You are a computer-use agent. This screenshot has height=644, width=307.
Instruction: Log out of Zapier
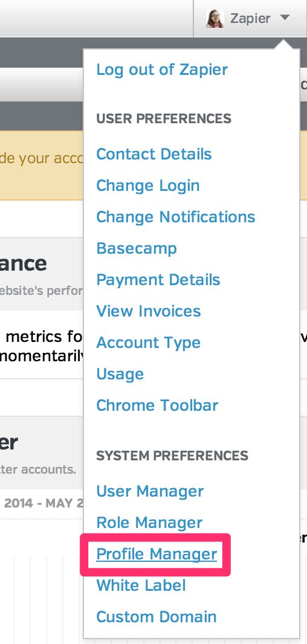click(162, 69)
